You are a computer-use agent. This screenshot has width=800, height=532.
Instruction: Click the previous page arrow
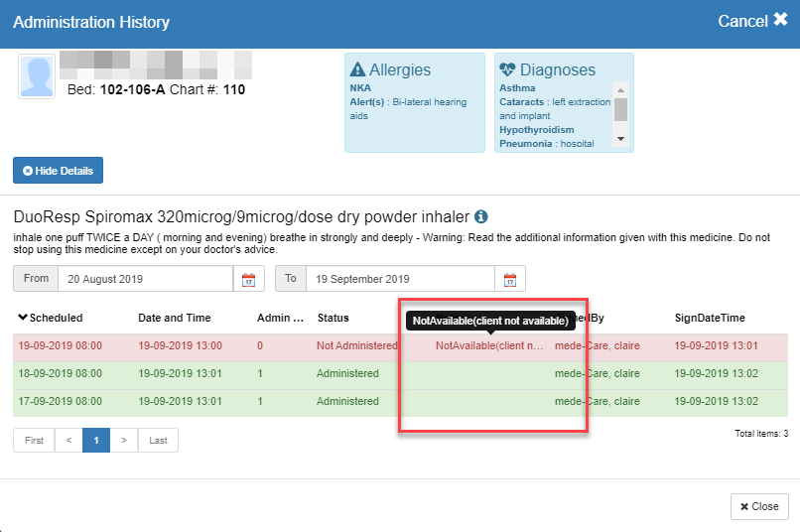(x=68, y=440)
